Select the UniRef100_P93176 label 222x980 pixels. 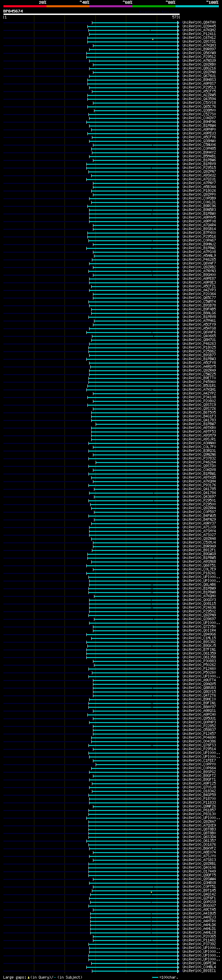[199, 485]
